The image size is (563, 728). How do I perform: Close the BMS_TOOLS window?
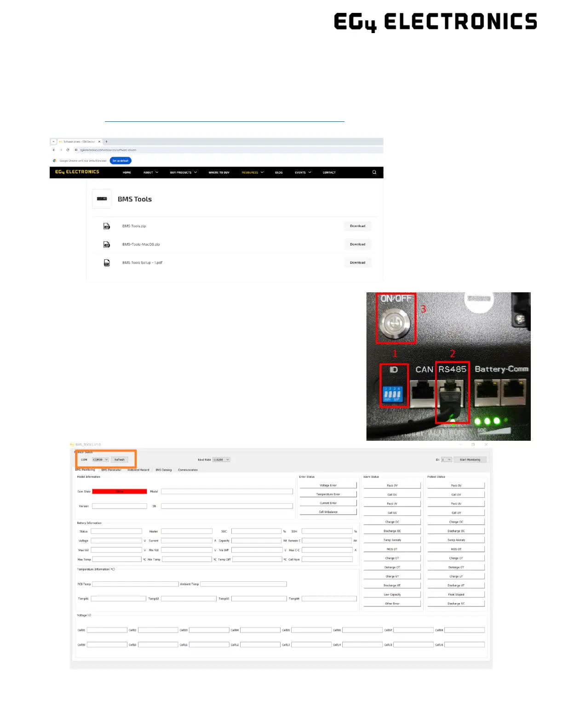(486, 444)
